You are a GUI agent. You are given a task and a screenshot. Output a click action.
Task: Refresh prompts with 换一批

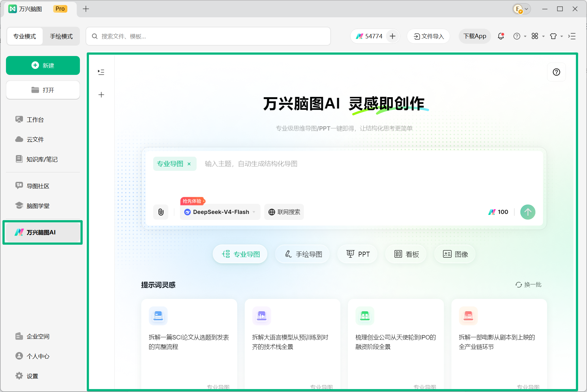528,285
